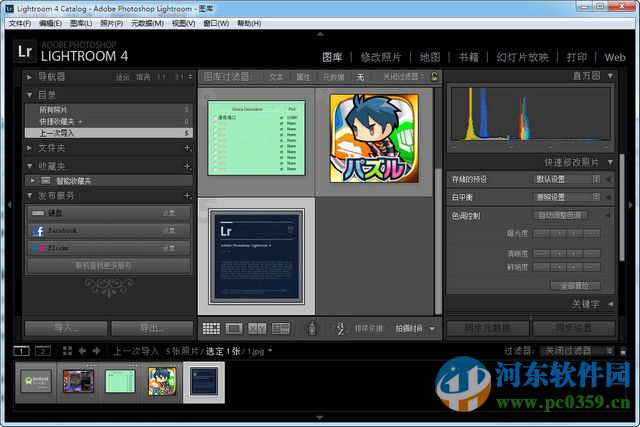Click the hard drive publish service icon
640x427 pixels.
38,213
